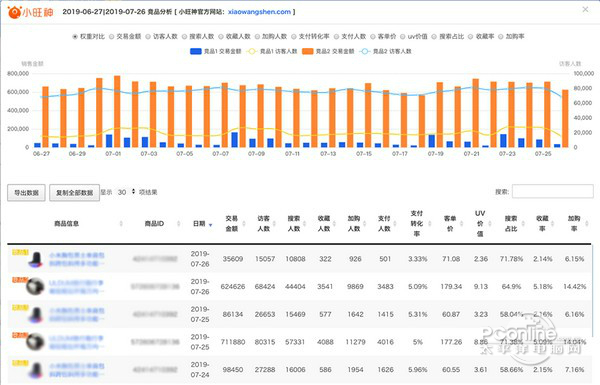This screenshot has width=600, height=385.
Task: Sort by 加购人数 column header arrows
Action: pyautogui.click(x=364, y=223)
